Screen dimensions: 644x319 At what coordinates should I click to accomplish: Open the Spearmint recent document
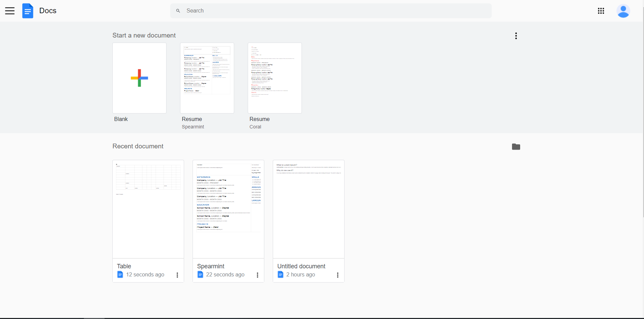(228, 209)
